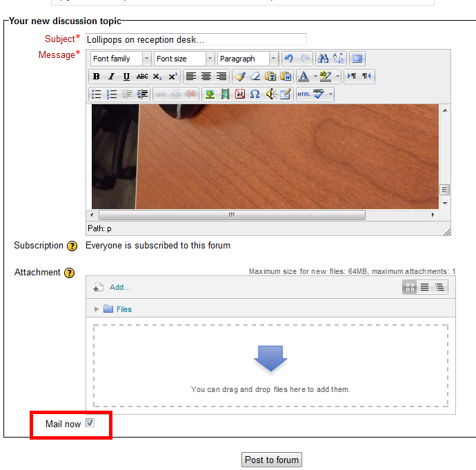
Task: Open the Font size dropdown
Action: point(184,59)
